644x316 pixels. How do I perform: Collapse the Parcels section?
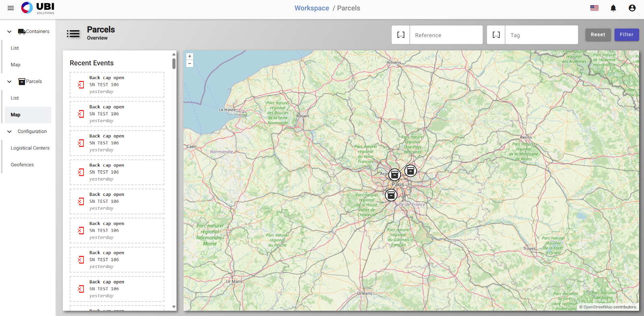click(9, 81)
